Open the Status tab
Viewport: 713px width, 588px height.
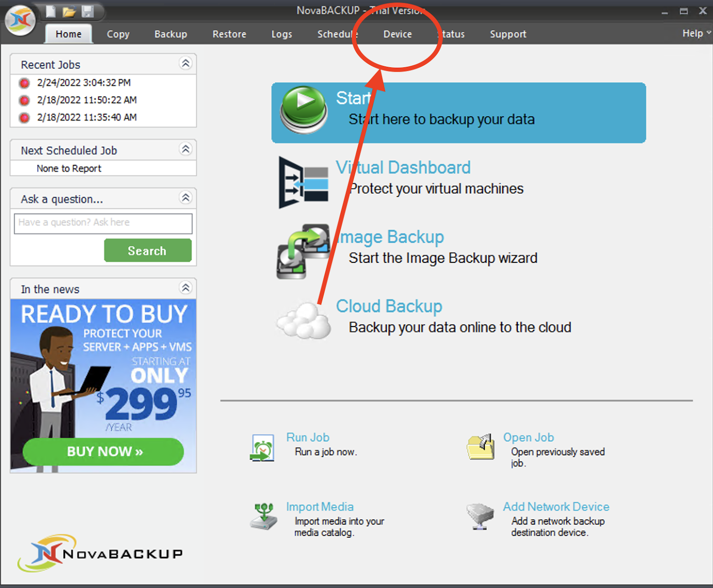[451, 34]
